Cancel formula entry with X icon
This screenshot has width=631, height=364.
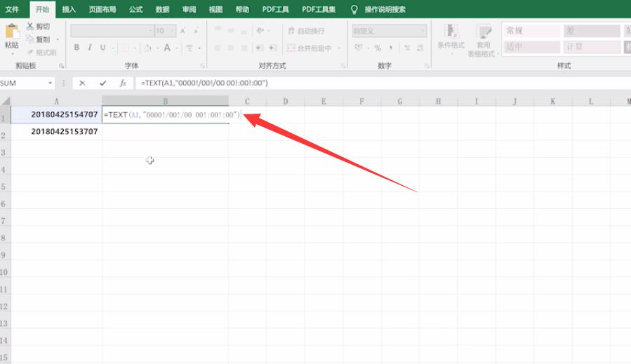tap(82, 83)
